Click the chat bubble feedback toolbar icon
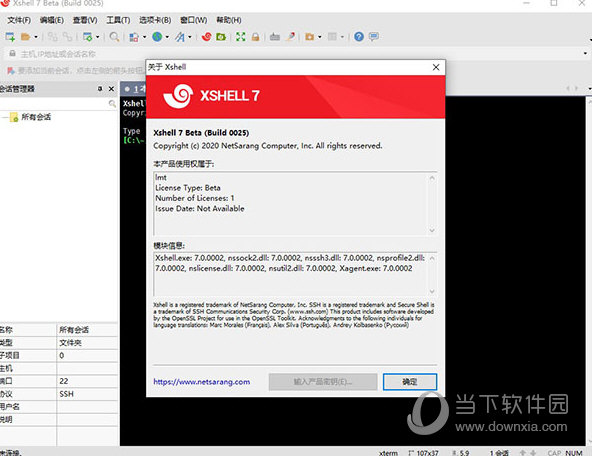Image resolution: width=592 pixels, height=456 pixels. 374,37
